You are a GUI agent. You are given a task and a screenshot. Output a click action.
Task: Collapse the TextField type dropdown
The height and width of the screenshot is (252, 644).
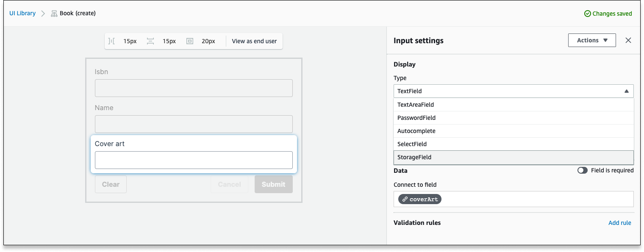514,91
